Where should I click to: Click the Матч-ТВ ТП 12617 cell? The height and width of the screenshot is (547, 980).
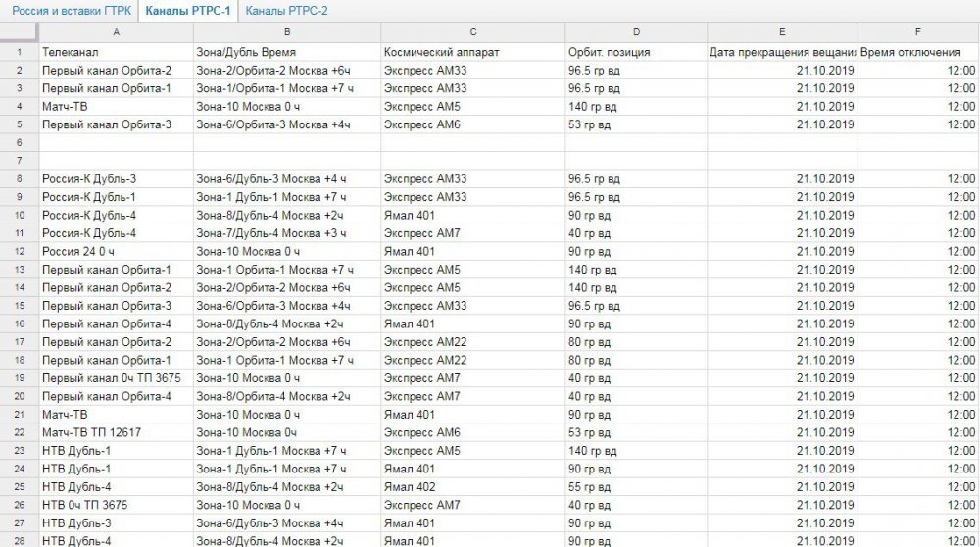point(116,432)
